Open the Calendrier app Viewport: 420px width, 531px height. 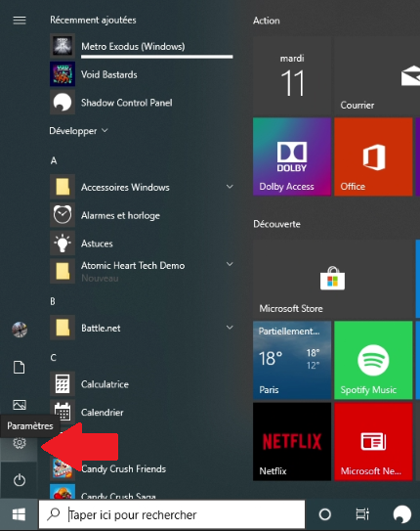pos(142,412)
